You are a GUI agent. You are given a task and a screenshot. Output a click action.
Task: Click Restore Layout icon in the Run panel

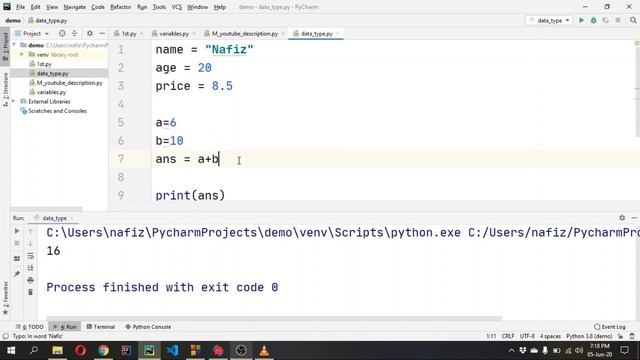tap(17, 258)
